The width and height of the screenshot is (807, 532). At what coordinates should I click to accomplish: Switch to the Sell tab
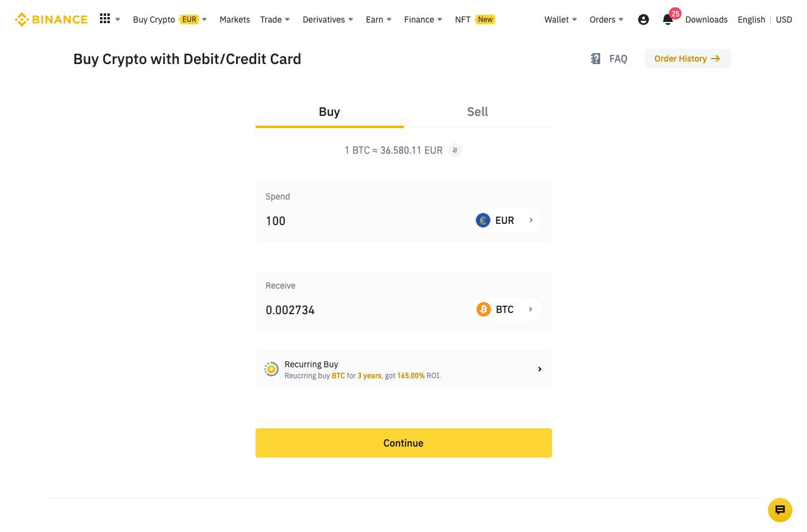click(x=477, y=112)
